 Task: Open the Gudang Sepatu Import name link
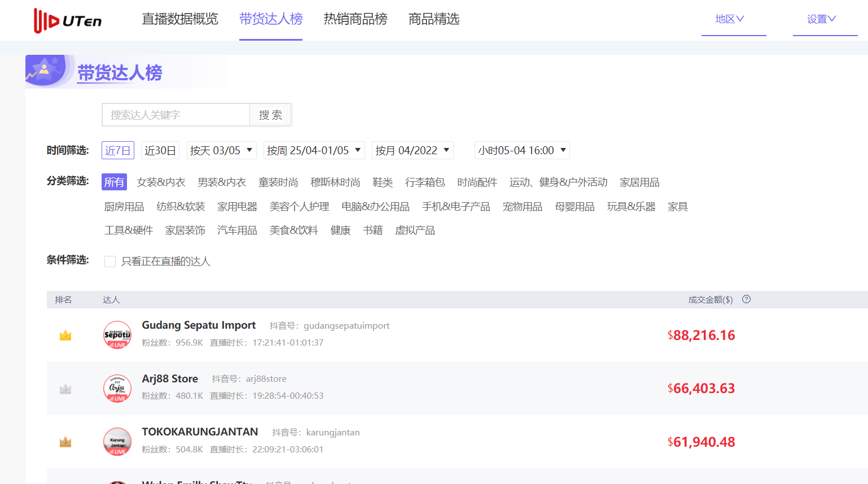(199, 325)
